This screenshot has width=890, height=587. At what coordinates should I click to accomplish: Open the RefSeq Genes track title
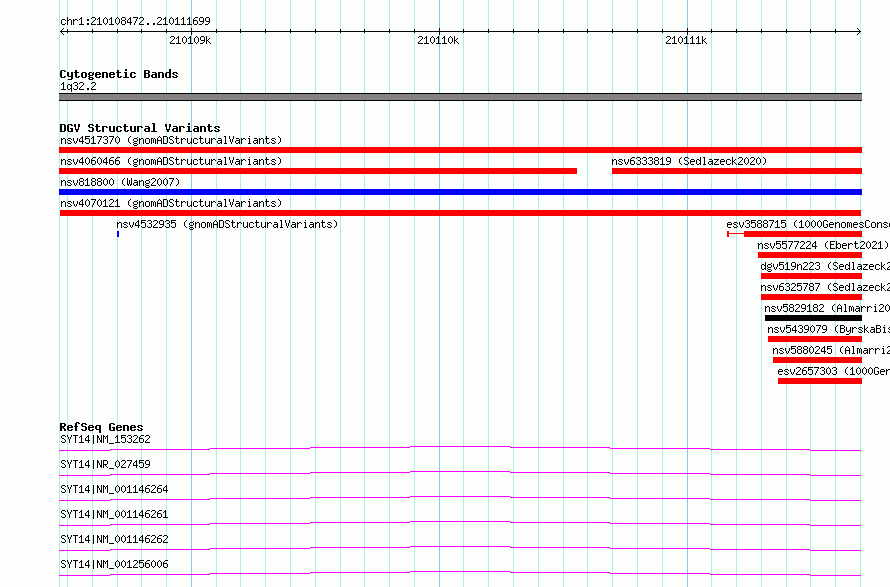[x=102, y=427]
